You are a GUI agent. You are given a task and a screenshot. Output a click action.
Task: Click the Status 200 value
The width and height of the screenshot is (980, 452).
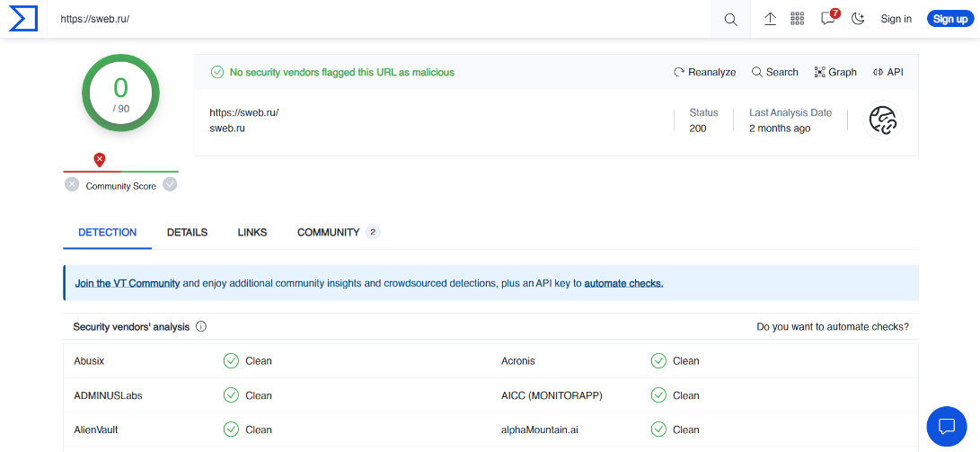pos(698,129)
